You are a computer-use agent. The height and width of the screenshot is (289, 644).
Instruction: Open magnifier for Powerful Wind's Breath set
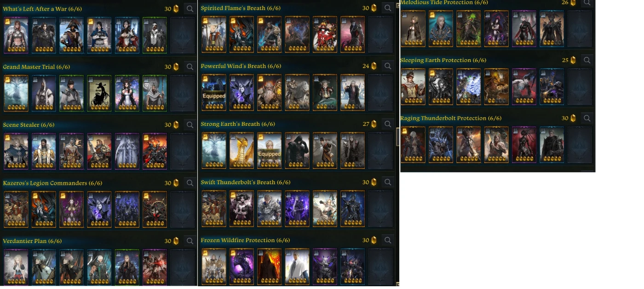pyautogui.click(x=388, y=66)
